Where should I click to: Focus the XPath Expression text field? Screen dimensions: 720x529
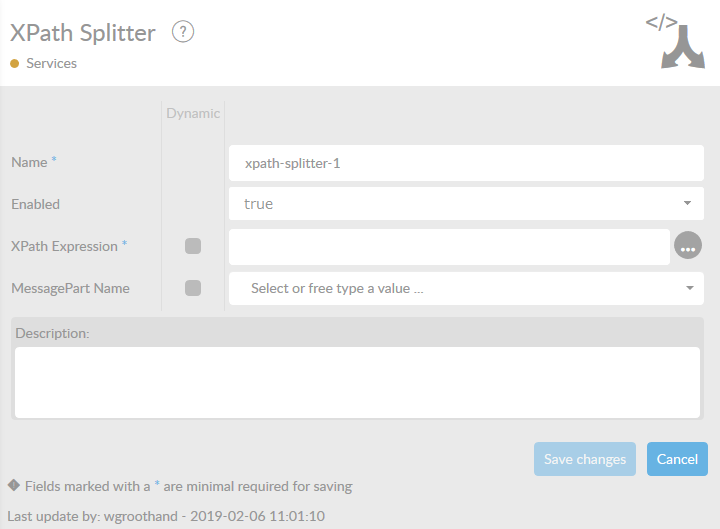click(449, 246)
